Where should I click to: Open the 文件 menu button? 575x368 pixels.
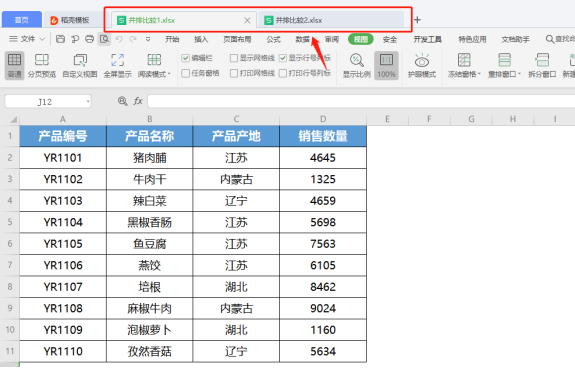pos(27,39)
